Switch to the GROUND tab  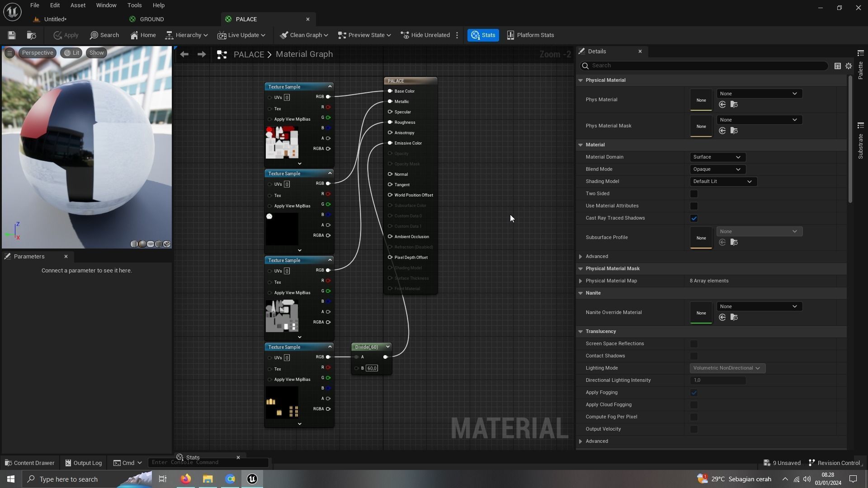[x=151, y=19]
